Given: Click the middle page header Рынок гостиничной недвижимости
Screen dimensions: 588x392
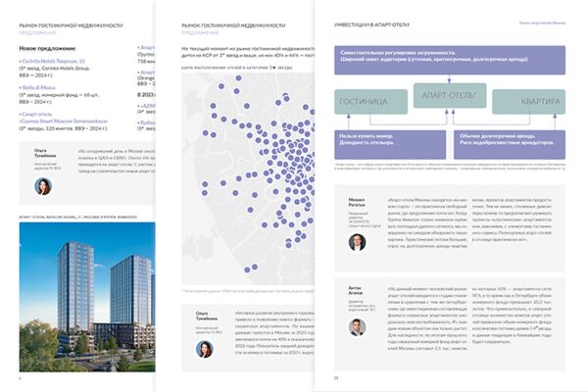Looking at the screenshot, I should point(233,25).
